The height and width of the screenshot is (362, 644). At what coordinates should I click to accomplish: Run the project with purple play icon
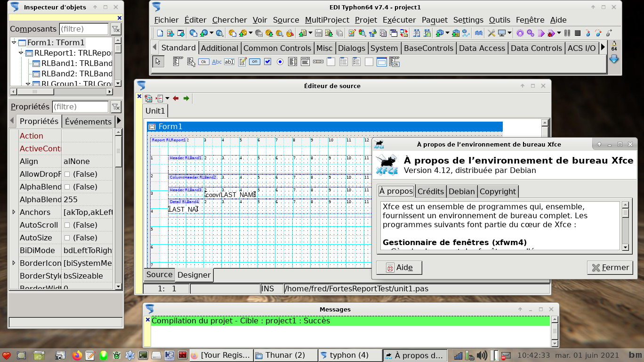click(x=541, y=33)
